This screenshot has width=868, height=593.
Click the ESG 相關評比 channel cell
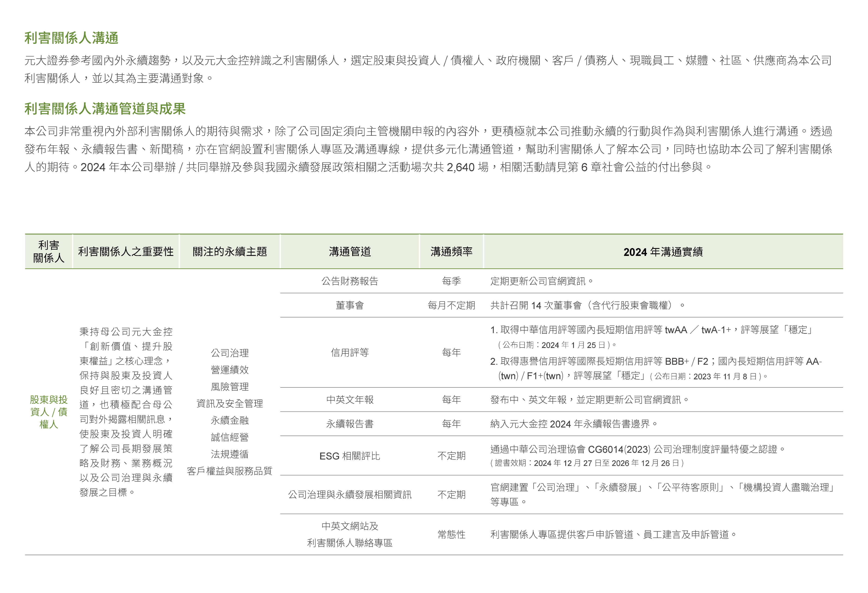tap(350, 456)
